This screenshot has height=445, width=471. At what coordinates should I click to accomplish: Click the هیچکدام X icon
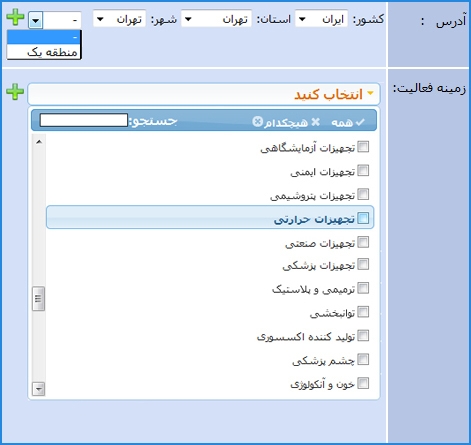315,122
